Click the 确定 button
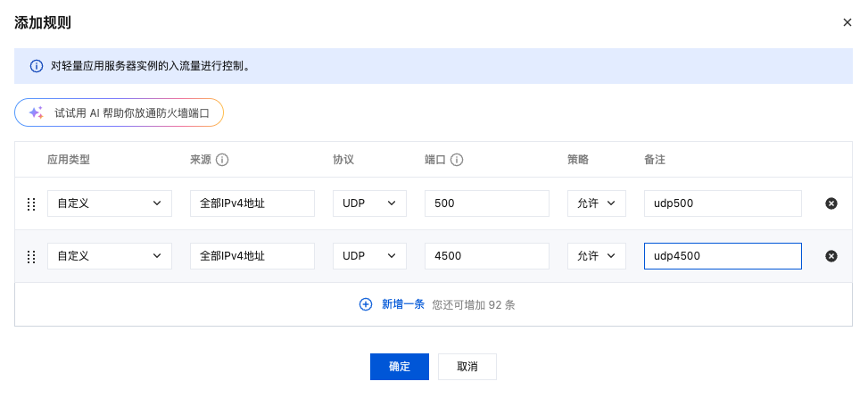 pos(400,367)
